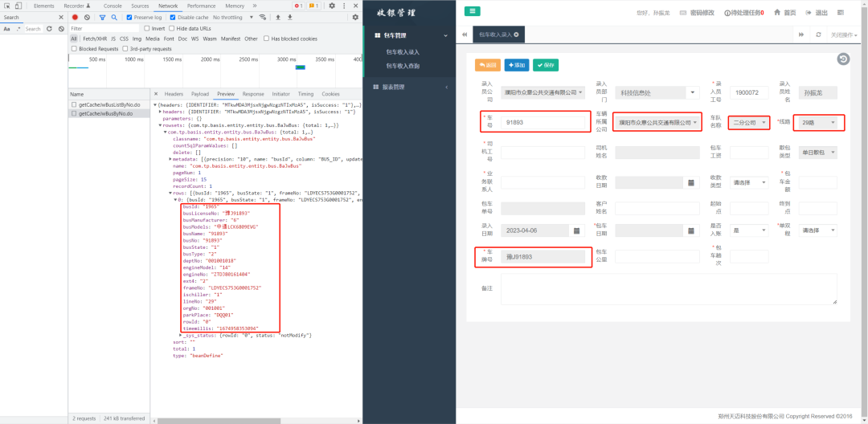Enable Hide data URLs checkbox

point(172,28)
